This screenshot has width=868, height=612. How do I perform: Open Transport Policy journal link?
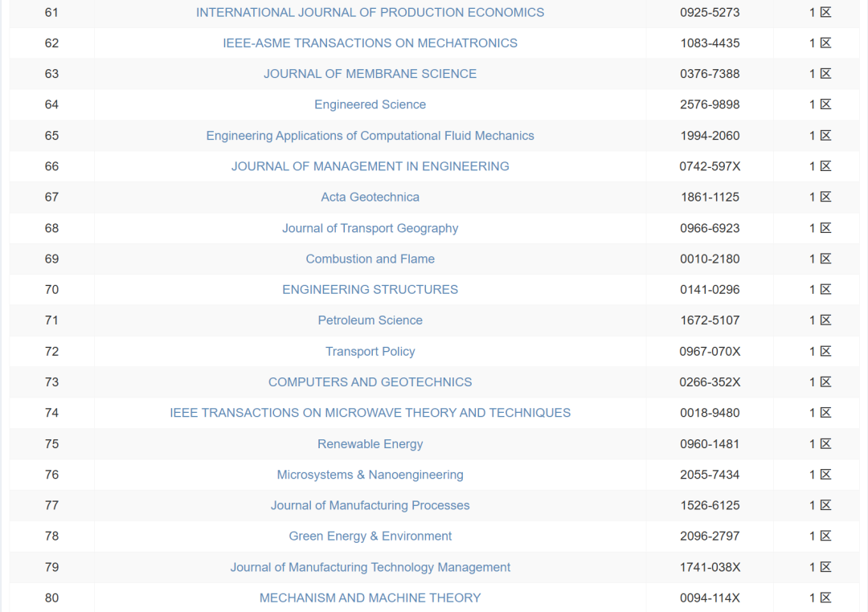pos(370,351)
